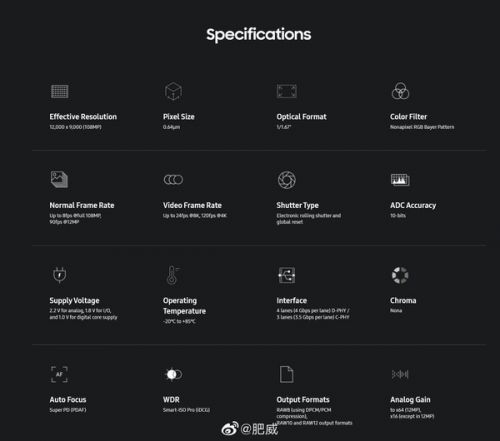Click the Supply Voltage plug icon

pyautogui.click(x=60, y=275)
